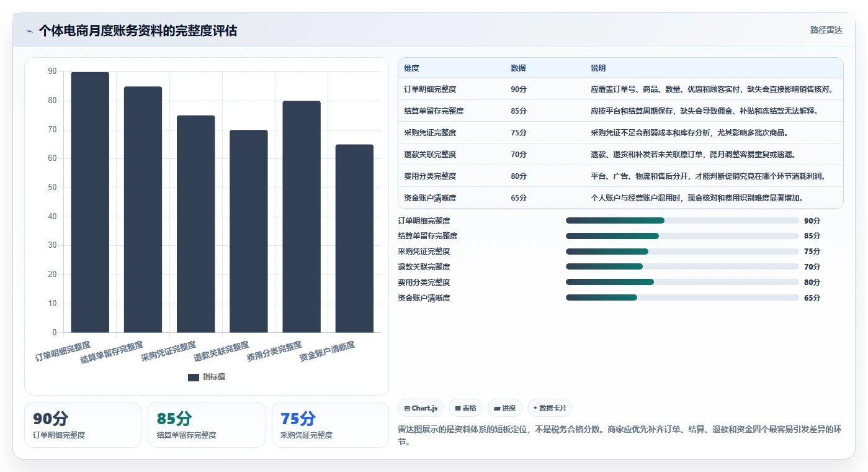Click the 结算单留存完整度 progress bar

pos(682,236)
